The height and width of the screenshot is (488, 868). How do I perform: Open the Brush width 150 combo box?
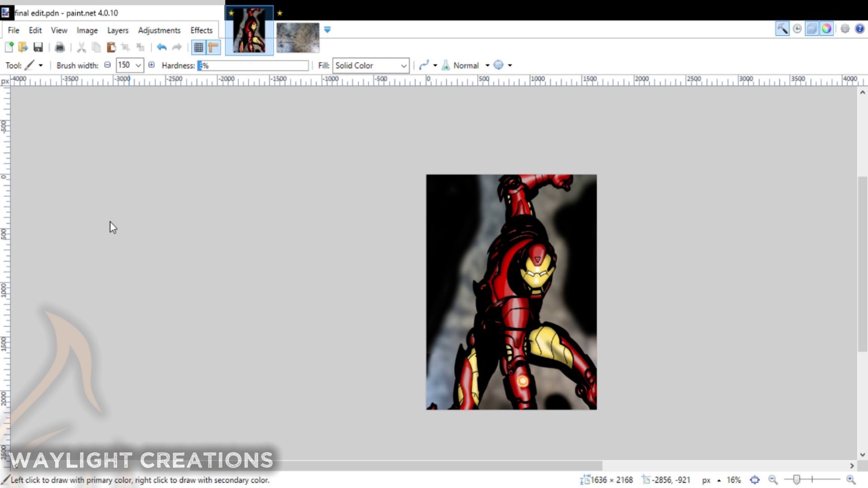[x=130, y=65]
